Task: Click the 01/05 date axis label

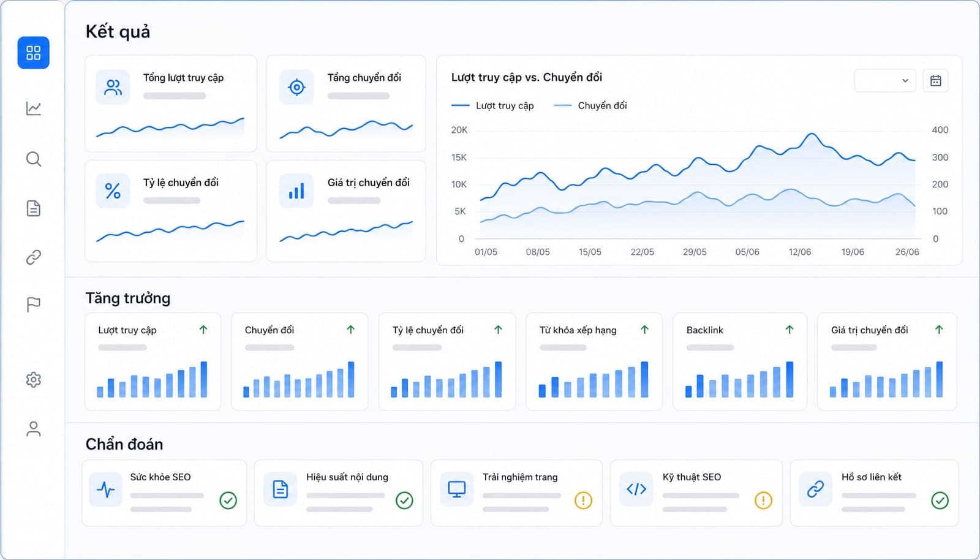Action: coord(486,252)
